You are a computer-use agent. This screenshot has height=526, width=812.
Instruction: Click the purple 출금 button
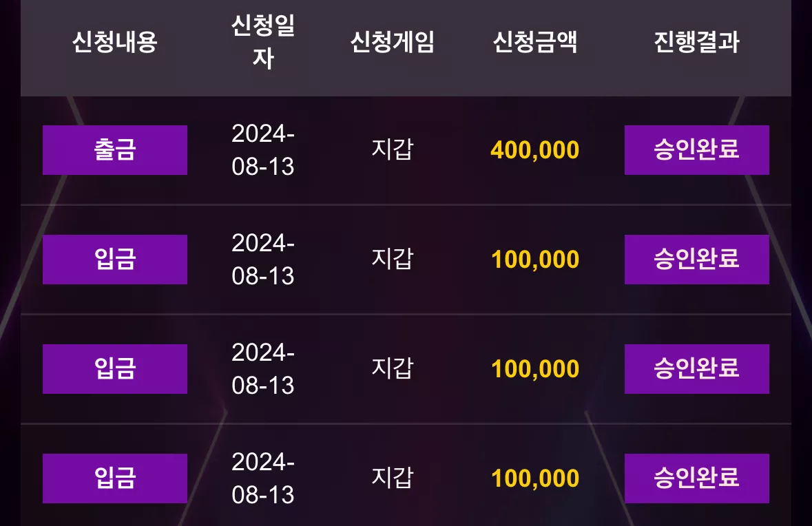click(x=115, y=150)
